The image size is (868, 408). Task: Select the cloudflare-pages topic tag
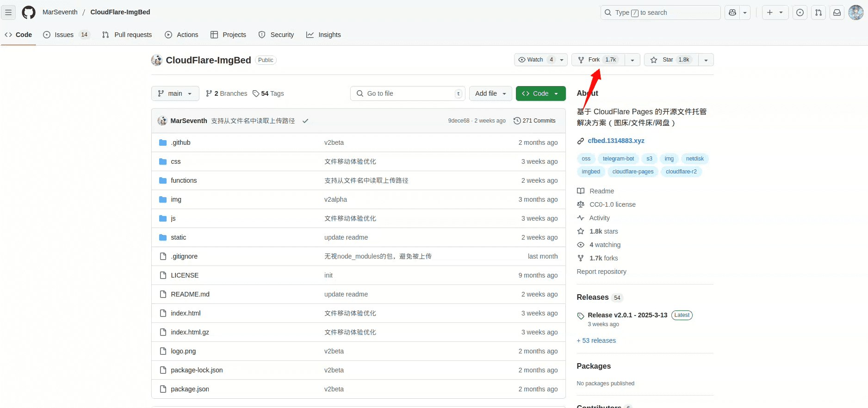pyautogui.click(x=633, y=172)
